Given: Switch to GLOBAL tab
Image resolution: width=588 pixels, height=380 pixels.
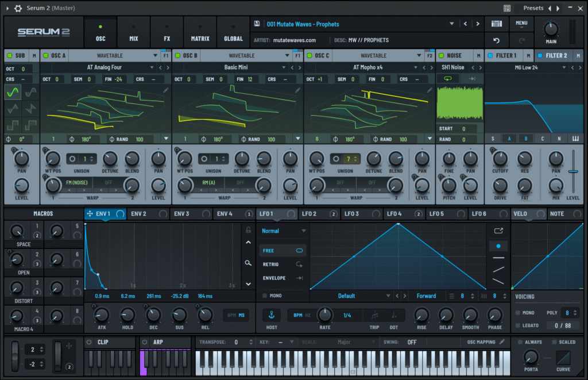Looking at the screenshot, I should [233, 33].
